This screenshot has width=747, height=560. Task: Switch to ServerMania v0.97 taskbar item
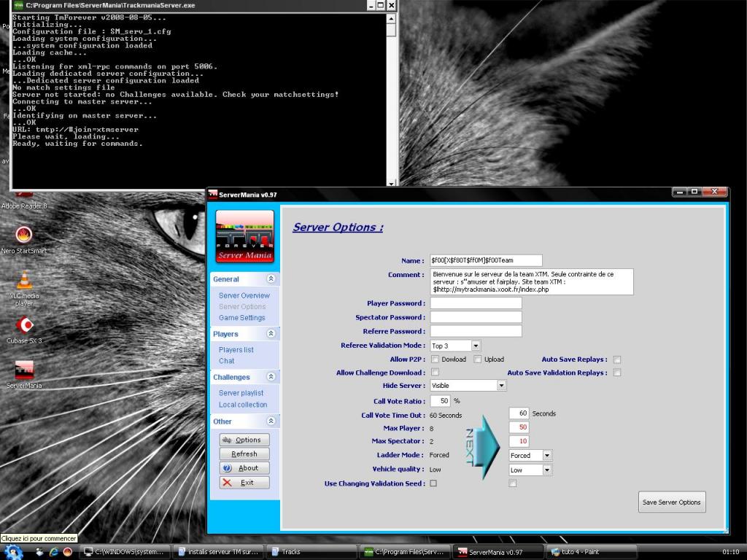498,552
